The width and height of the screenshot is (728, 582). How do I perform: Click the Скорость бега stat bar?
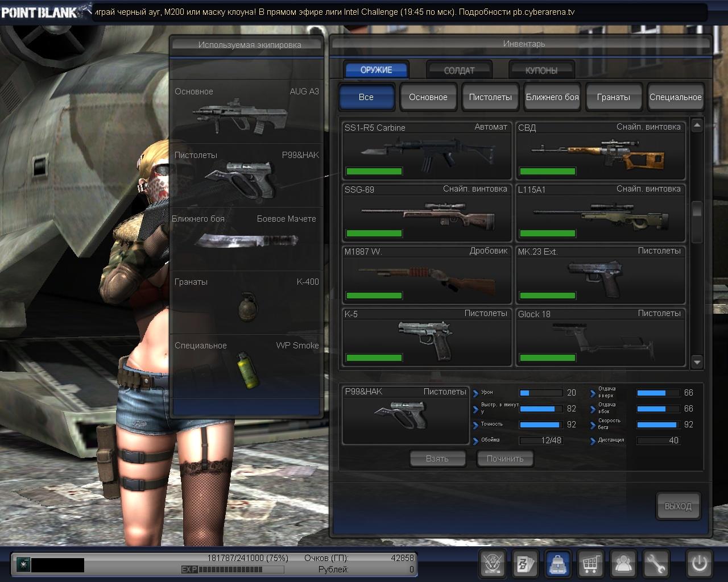tap(658, 425)
